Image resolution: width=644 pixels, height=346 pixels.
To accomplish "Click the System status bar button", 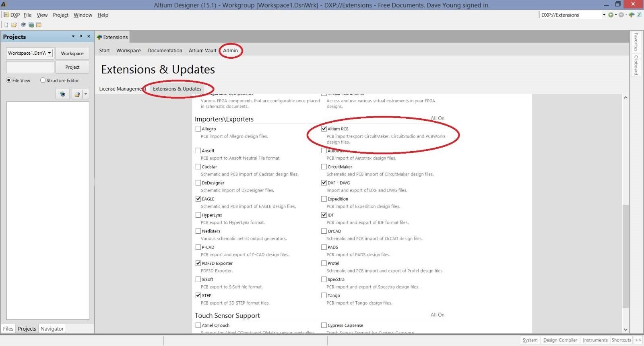I will 530,340.
